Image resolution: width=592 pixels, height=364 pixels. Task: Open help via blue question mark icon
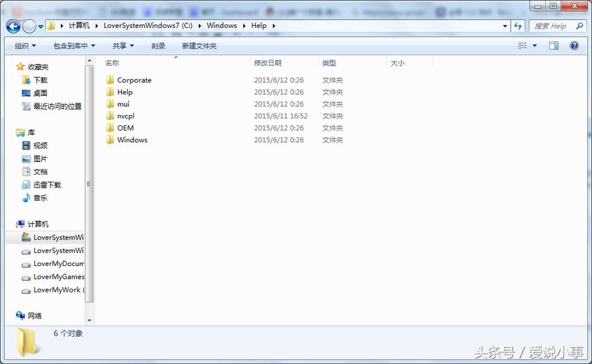click(x=574, y=46)
